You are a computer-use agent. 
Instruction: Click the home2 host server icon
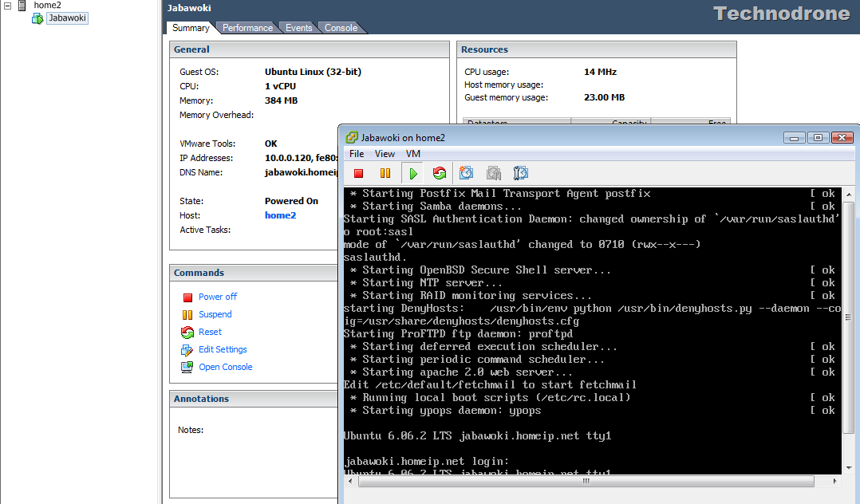tap(22, 6)
